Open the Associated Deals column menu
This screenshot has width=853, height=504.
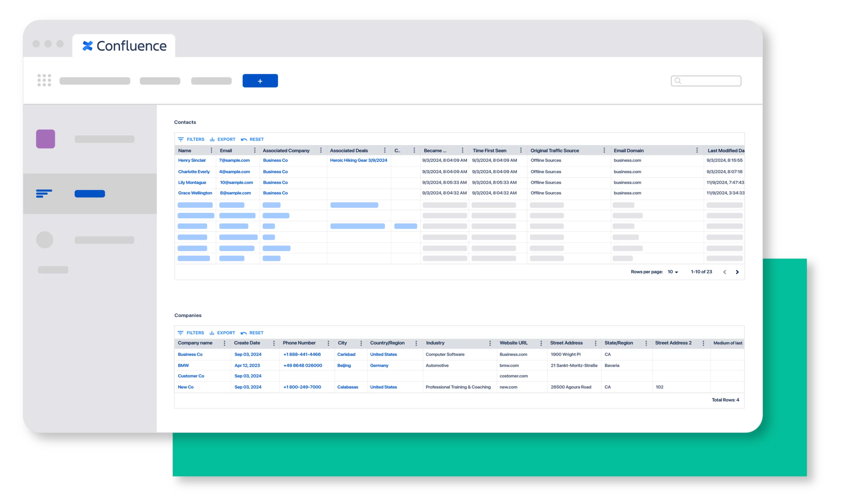point(385,150)
